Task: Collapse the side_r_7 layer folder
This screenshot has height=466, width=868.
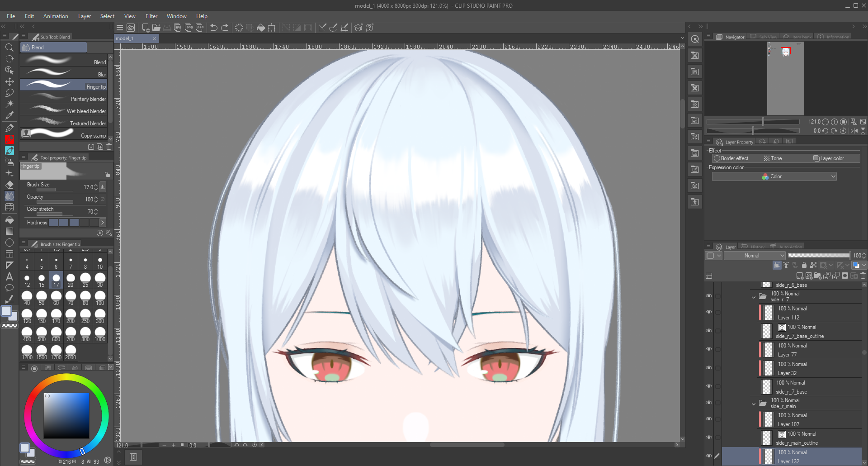Action: 753,297
